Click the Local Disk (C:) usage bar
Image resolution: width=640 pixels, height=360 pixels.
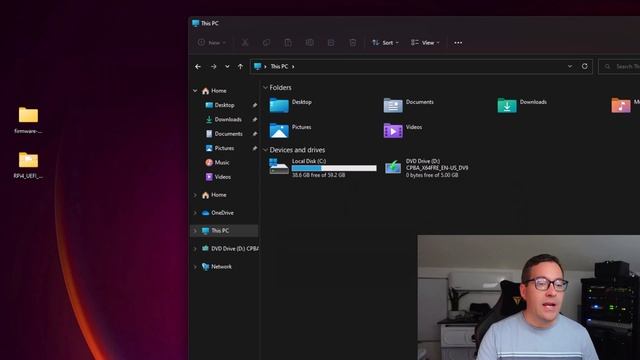click(x=334, y=168)
